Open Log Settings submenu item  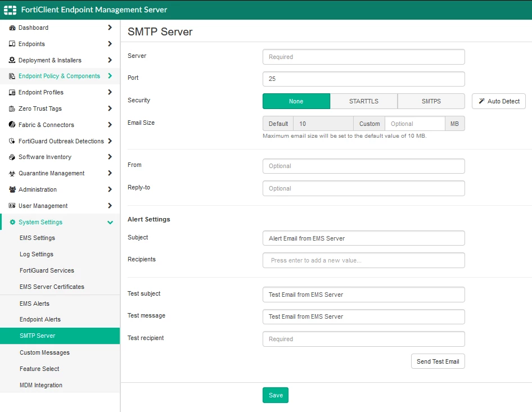point(60,254)
